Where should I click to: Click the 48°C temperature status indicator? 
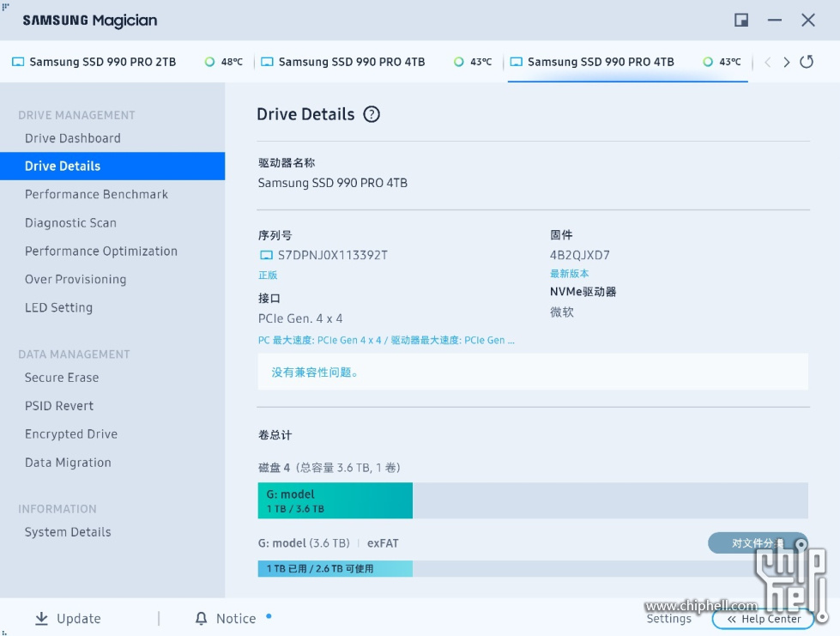pyautogui.click(x=209, y=62)
